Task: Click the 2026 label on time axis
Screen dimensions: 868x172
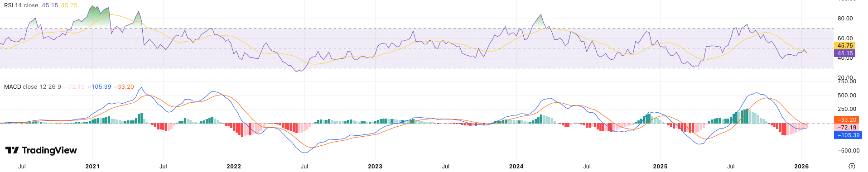Action: [x=801, y=166]
